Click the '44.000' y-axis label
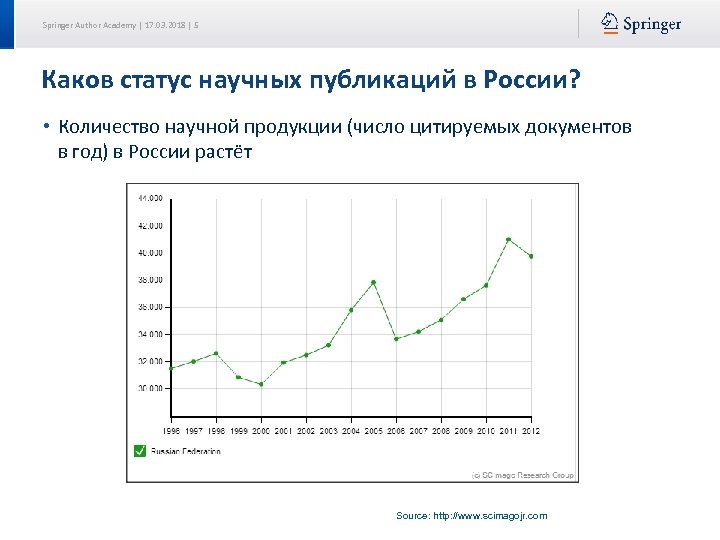 click(150, 198)
